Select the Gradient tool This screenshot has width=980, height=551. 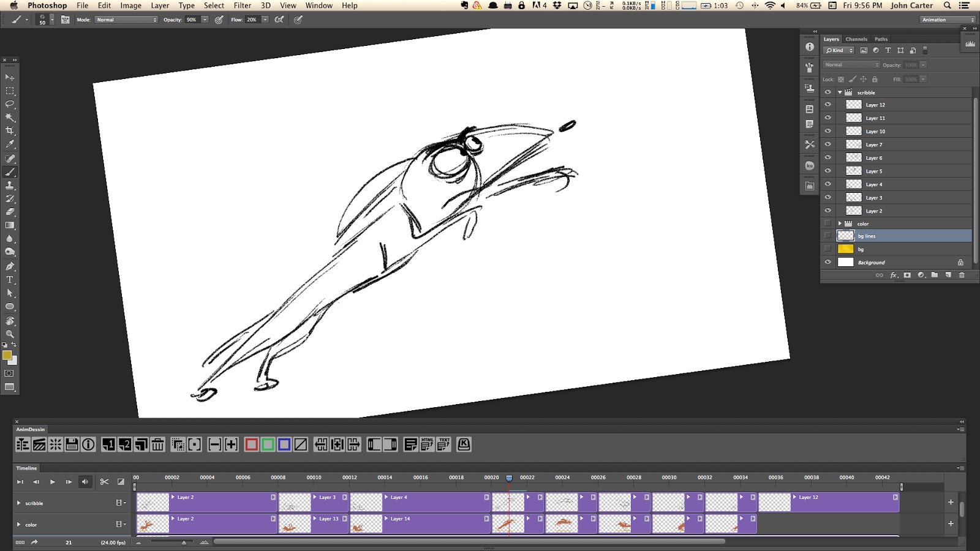coord(10,225)
